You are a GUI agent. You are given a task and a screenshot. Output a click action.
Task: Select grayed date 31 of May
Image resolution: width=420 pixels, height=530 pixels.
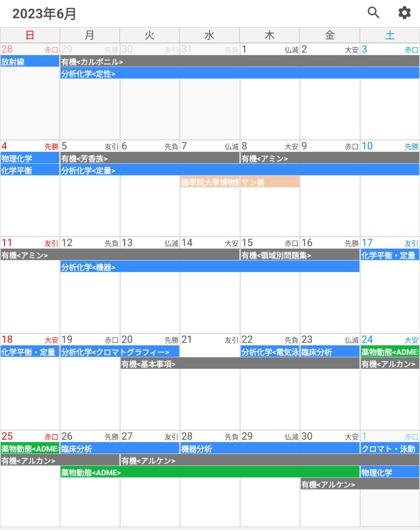point(210,92)
